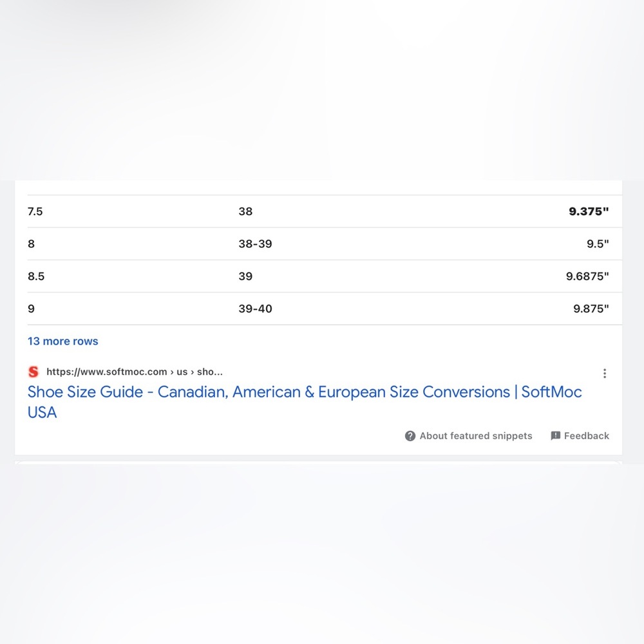Click the bold 9.375" measurement
The image size is (644, 644).
tap(589, 211)
